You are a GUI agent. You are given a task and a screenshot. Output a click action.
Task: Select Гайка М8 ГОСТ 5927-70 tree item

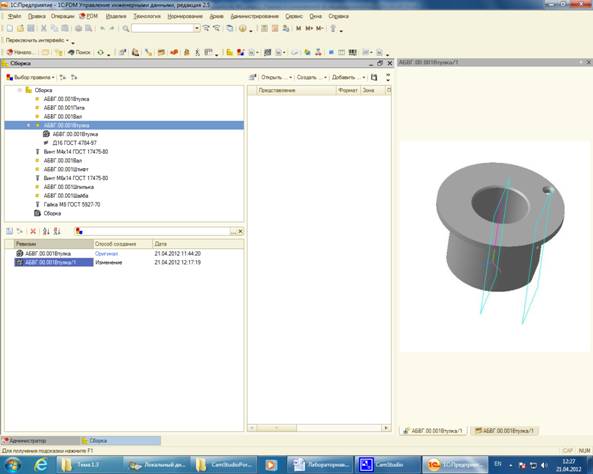click(x=72, y=204)
